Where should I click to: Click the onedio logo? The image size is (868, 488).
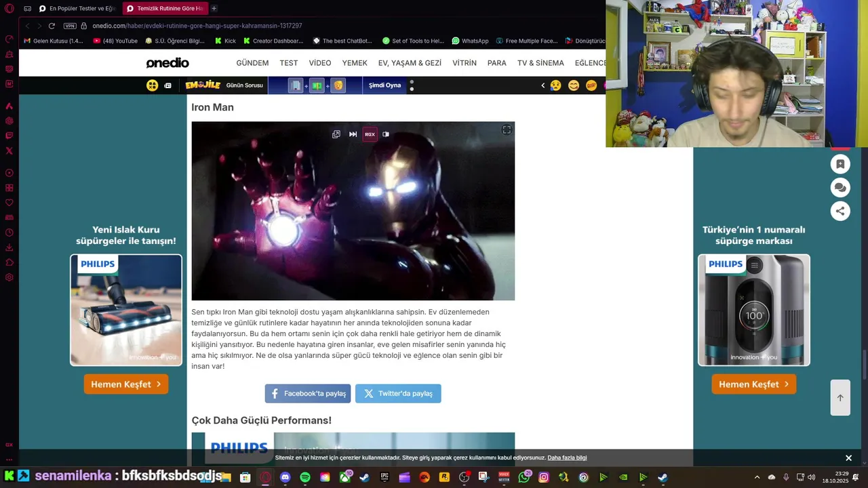tap(167, 63)
